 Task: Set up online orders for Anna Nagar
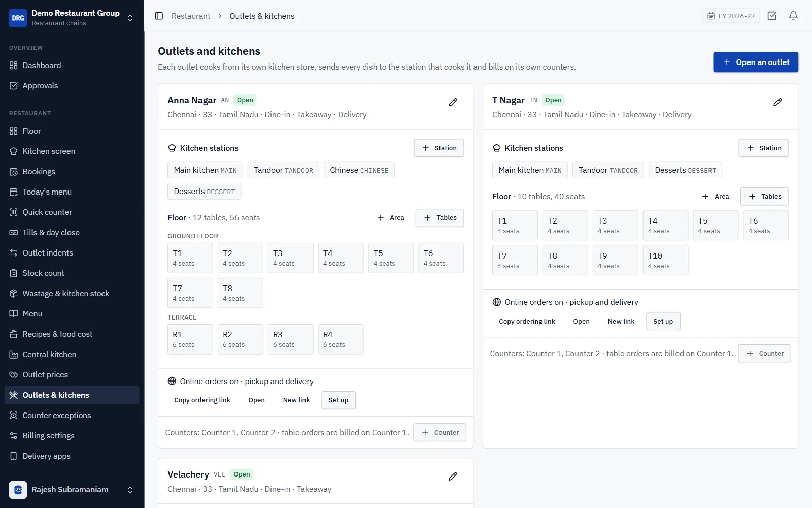(x=339, y=400)
